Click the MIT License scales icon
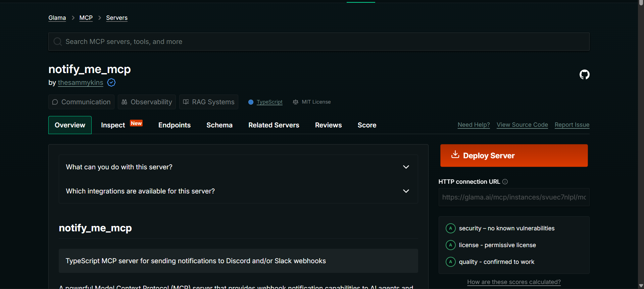Image resolution: width=644 pixels, height=289 pixels. pos(295,102)
